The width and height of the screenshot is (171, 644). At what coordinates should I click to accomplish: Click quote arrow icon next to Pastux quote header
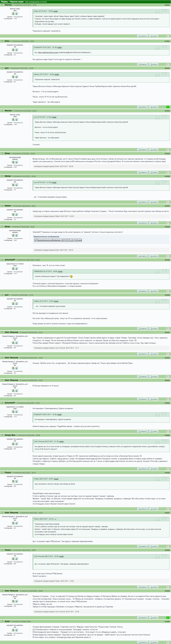(x=55, y=519)
